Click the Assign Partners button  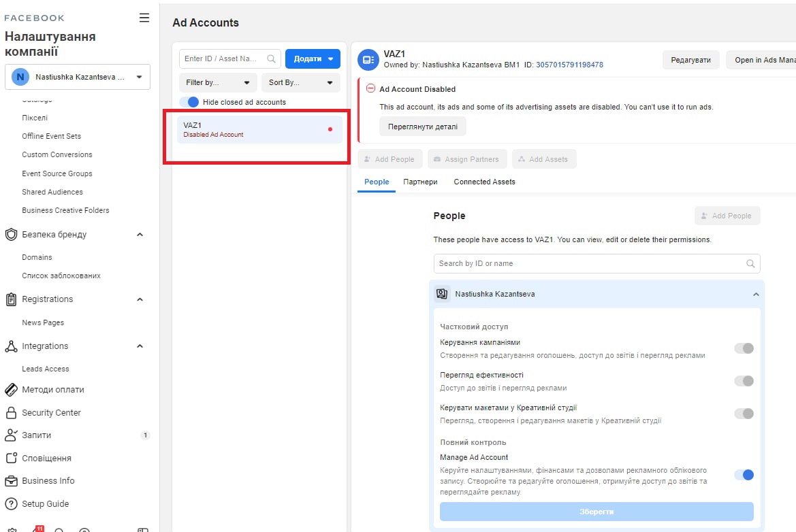point(467,159)
